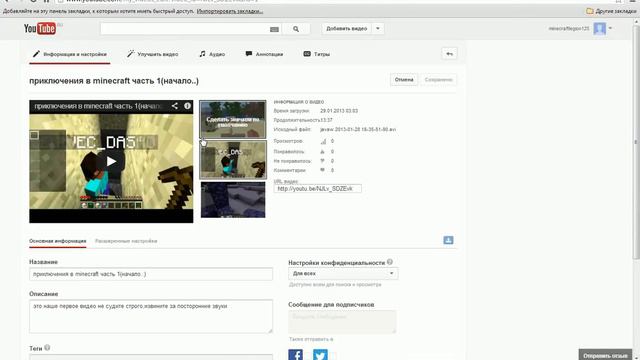The height and width of the screenshot is (360, 640).
Task: Share to Twitter icon
Action: click(x=320, y=354)
